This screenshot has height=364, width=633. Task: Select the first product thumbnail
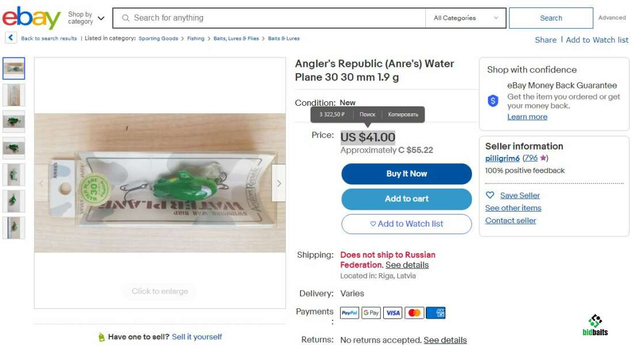coord(14,68)
